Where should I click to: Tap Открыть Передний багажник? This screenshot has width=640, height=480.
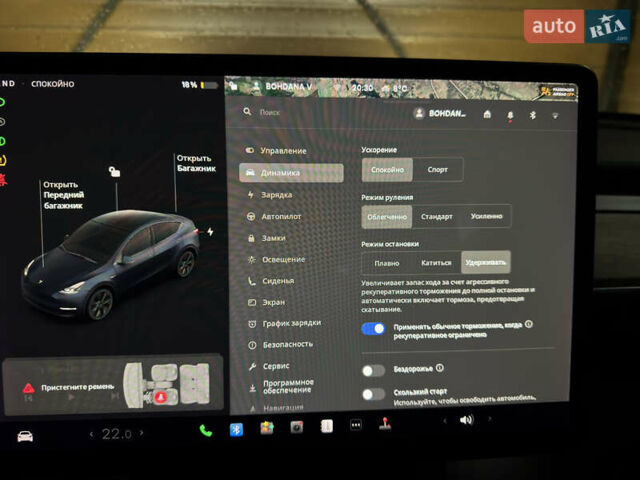pyautogui.click(x=63, y=195)
